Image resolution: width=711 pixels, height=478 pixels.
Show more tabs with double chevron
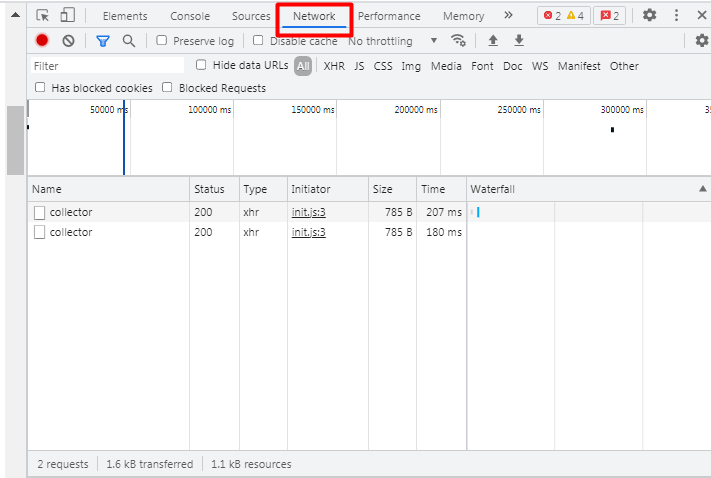(508, 15)
